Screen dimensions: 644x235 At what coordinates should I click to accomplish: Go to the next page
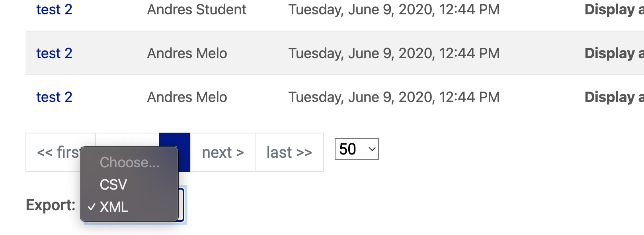pyautogui.click(x=223, y=153)
